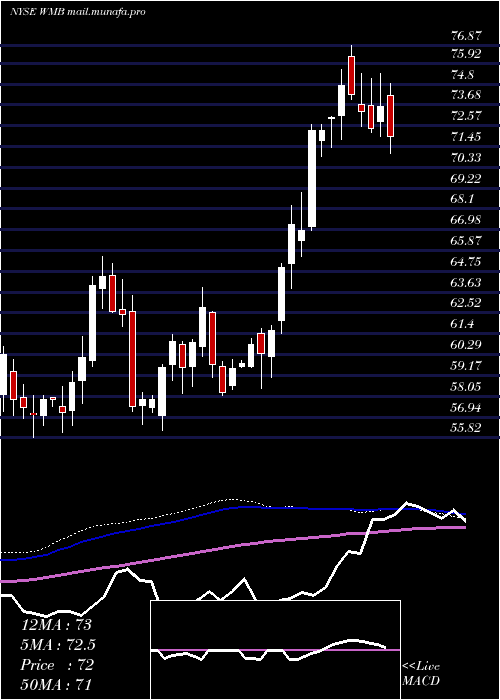The width and height of the screenshot is (500, 700).
Task: Click the 73.68 price axis label
Action: point(467,95)
